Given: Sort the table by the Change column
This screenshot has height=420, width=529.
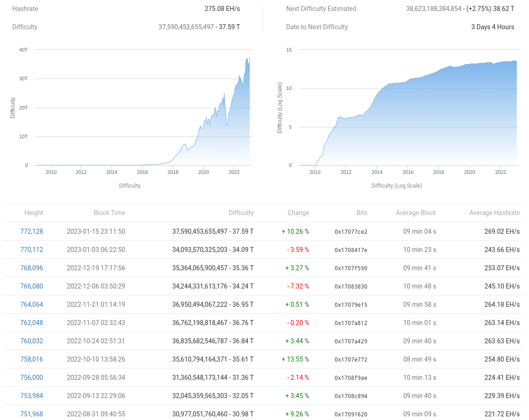Looking at the screenshot, I should [299, 213].
